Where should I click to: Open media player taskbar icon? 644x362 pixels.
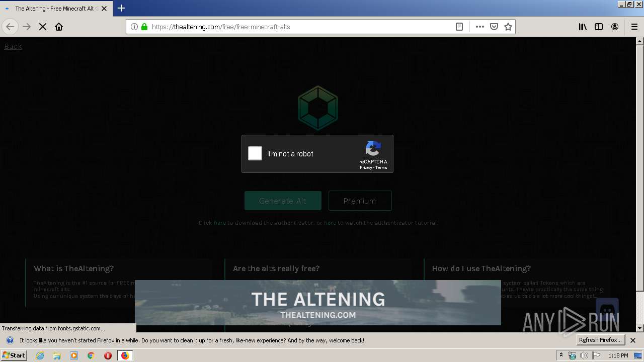pos(74,355)
